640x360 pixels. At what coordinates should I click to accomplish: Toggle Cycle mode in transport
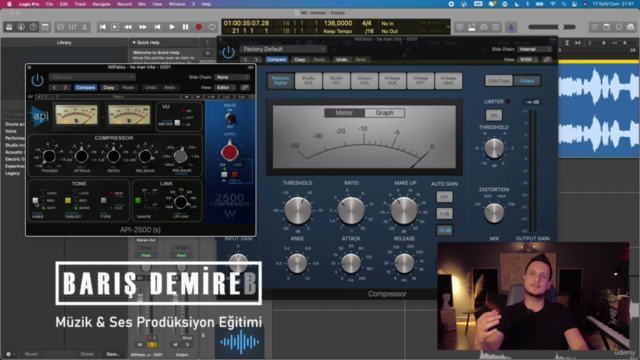point(212,27)
